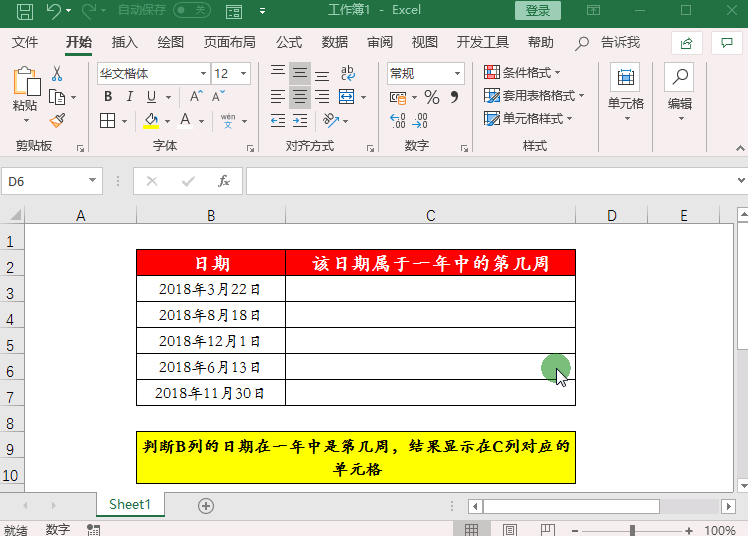Toggle Middle Align button
748x536 pixels.
pos(300,73)
